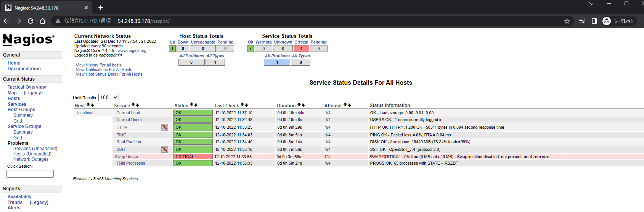Bookmark this page with star icon
The width and height of the screenshot is (644, 212).
(x=567, y=21)
